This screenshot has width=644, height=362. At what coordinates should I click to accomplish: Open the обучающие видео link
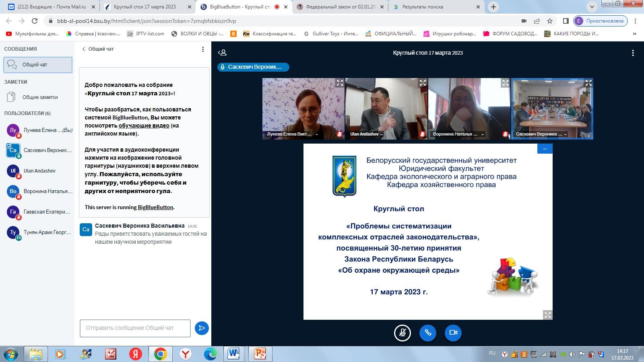coord(144,125)
